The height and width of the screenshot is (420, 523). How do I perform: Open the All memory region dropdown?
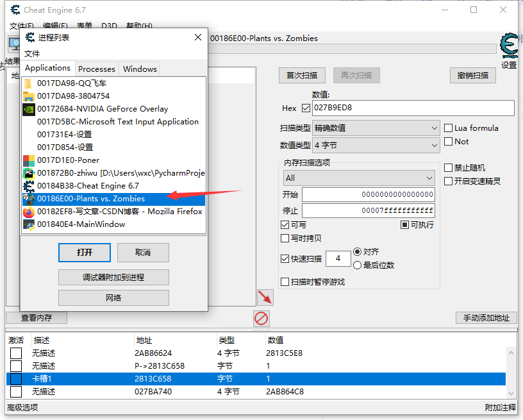tap(359, 178)
